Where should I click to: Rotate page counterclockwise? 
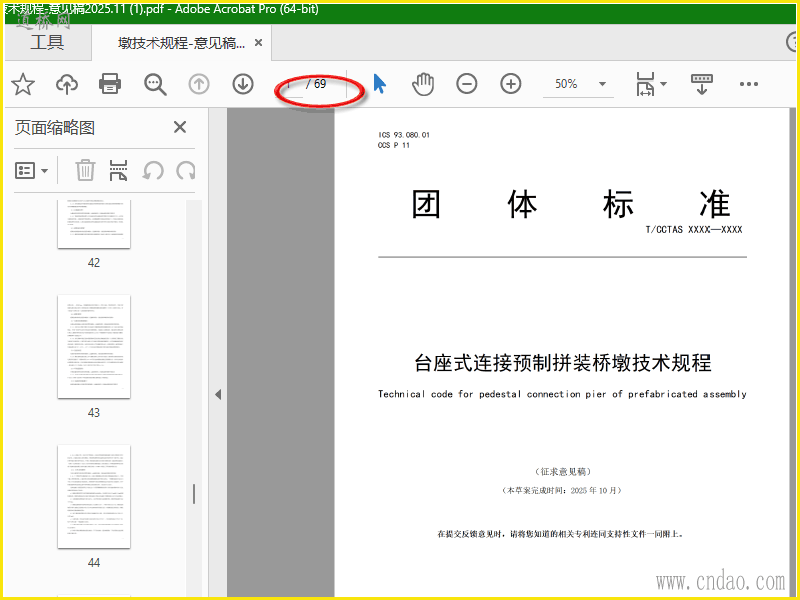coord(153,170)
